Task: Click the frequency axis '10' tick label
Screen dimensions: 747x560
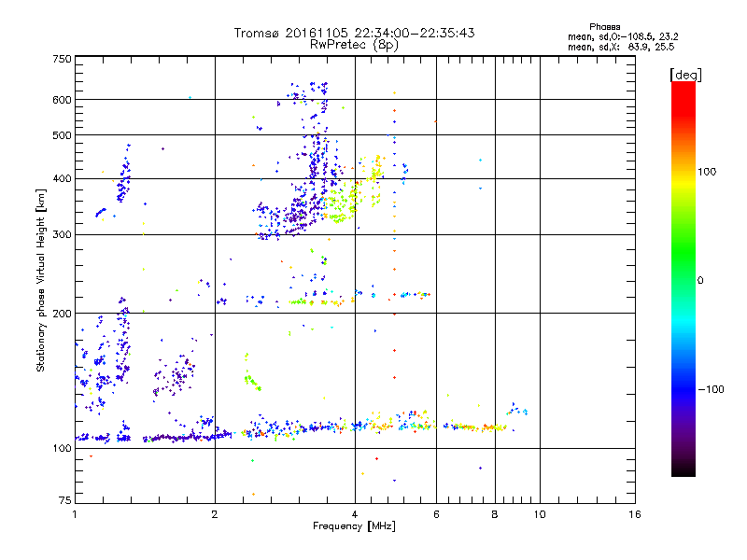Action: pos(540,514)
